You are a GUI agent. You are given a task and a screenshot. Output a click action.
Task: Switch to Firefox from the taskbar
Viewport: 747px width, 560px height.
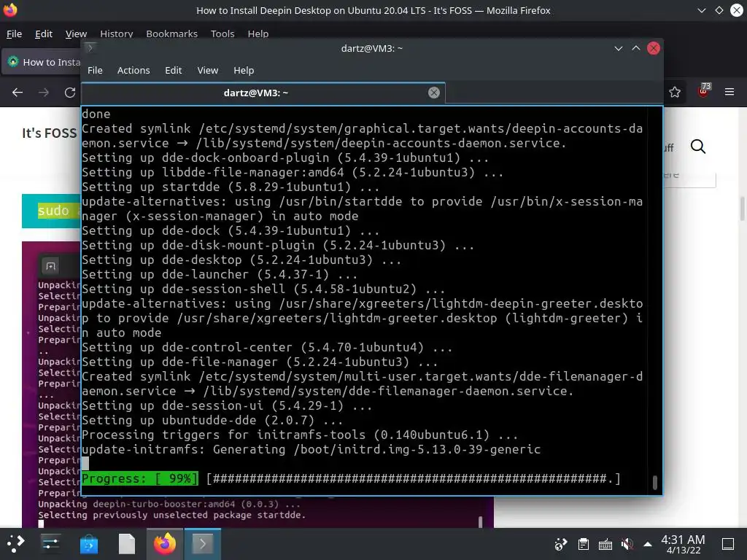[x=165, y=543]
